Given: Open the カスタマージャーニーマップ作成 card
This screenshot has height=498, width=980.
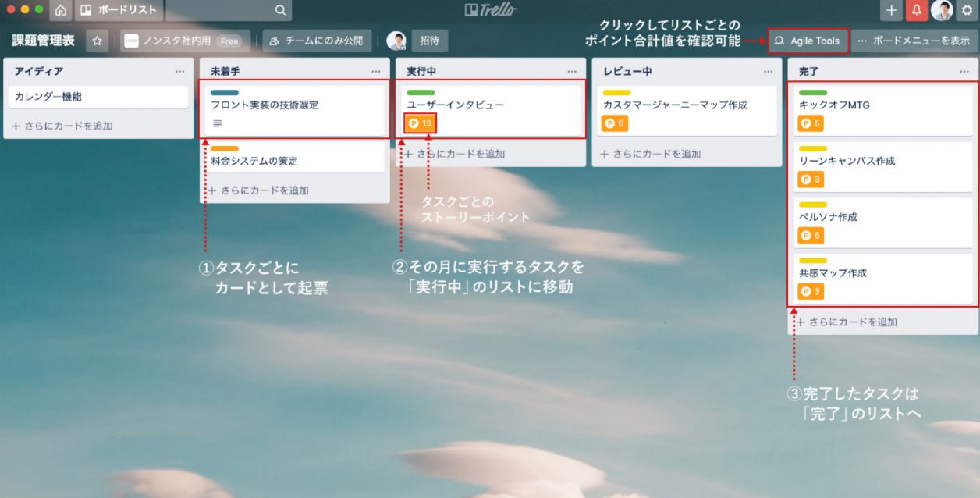Looking at the screenshot, I should coord(687,111).
